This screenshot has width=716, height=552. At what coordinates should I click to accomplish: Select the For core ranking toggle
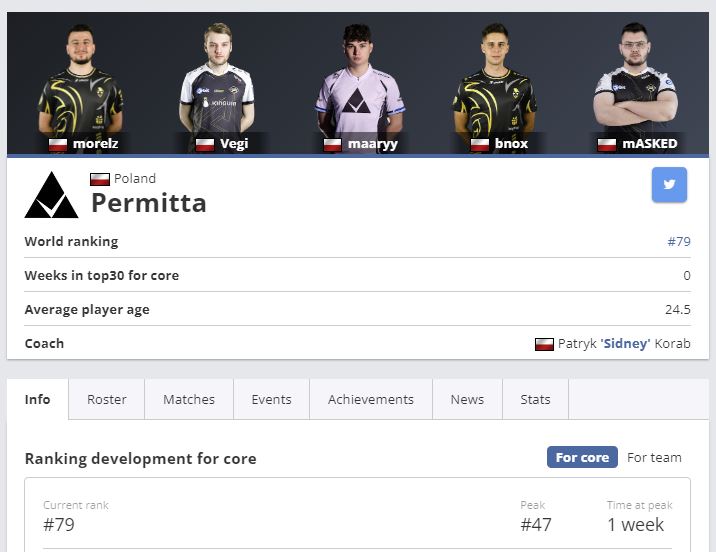(x=582, y=457)
